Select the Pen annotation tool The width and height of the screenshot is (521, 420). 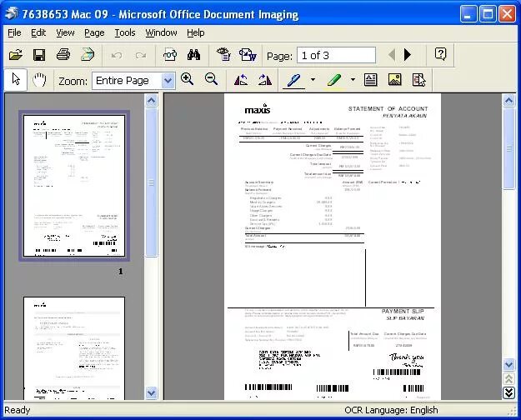293,80
